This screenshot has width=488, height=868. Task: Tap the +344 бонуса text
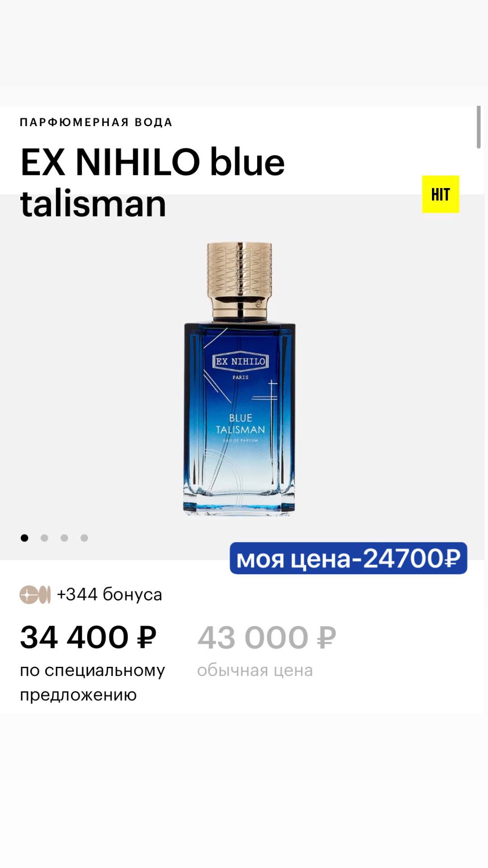(x=109, y=594)
